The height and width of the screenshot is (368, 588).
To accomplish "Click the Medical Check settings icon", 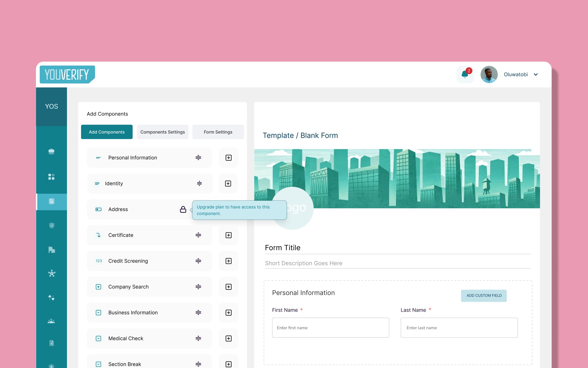I will tap(198, 338).
